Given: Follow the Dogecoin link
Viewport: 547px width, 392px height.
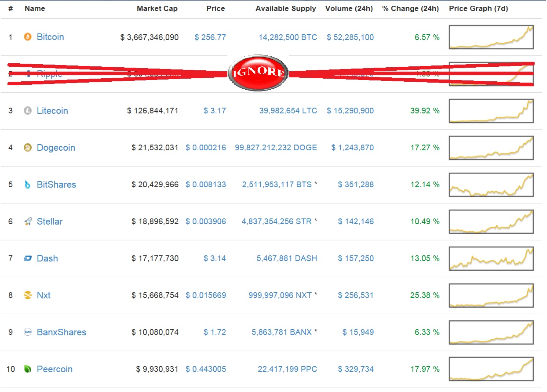Looking at the screenshot, I should point(55,148).
